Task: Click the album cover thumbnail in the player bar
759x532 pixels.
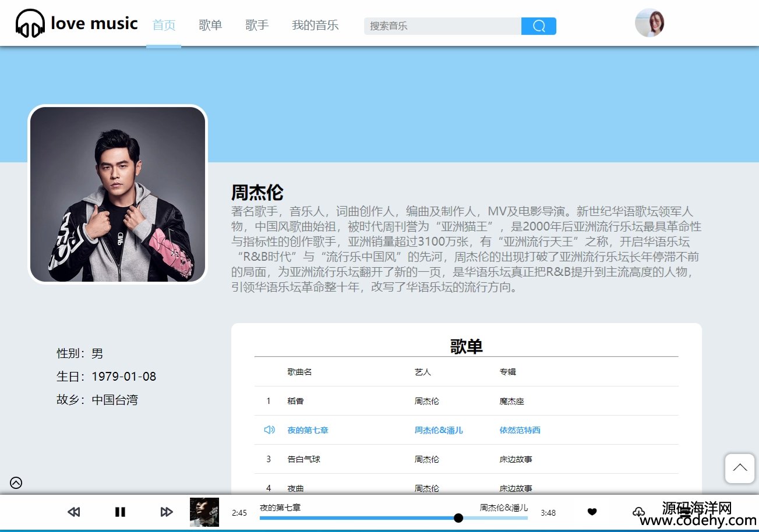Action: [x=204, y=512]
